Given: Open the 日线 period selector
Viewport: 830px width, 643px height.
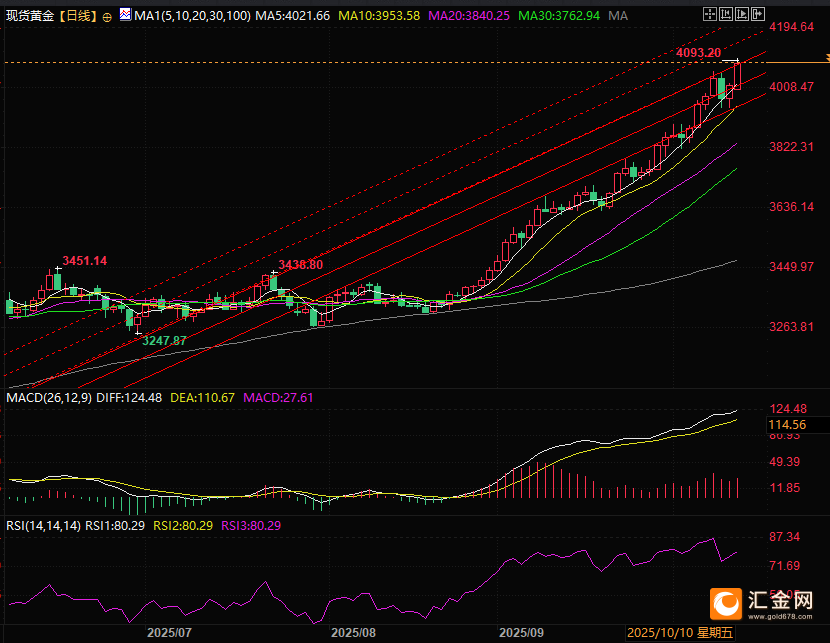Looking at the screenshot, I should [78, 16].
